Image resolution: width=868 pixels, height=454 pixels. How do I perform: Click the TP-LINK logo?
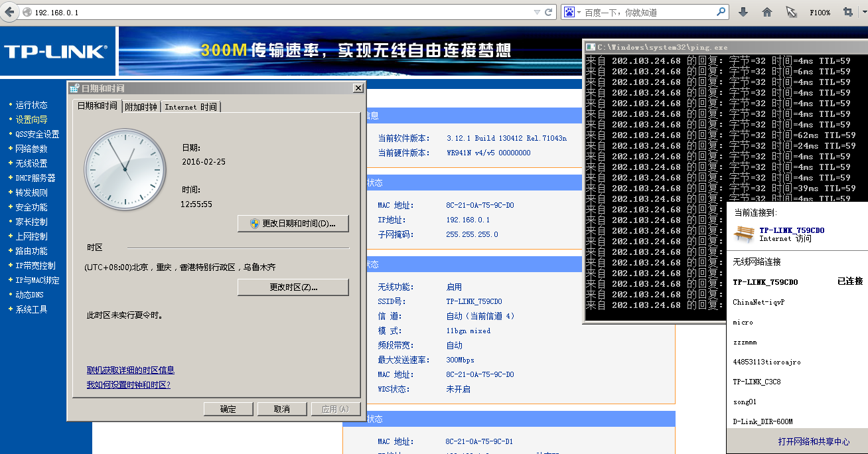point(56,52)
